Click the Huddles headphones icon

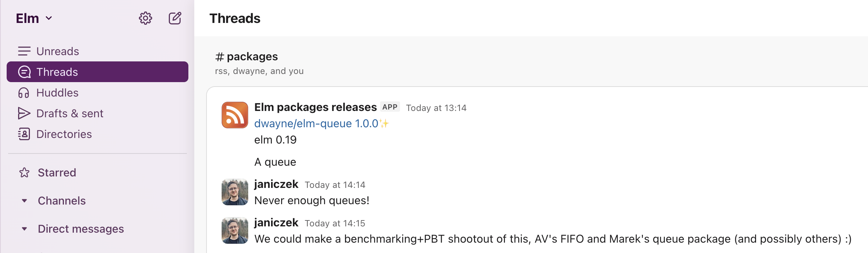(24, 92)
